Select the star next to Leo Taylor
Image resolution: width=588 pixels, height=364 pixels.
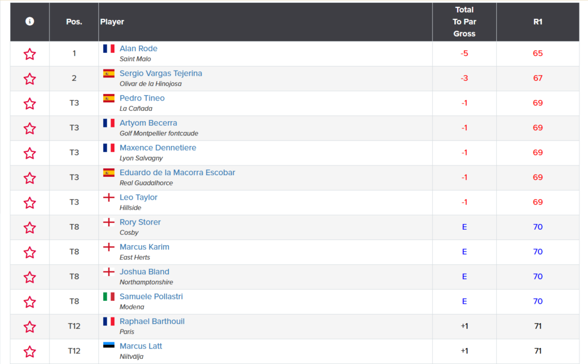[30, 203]
